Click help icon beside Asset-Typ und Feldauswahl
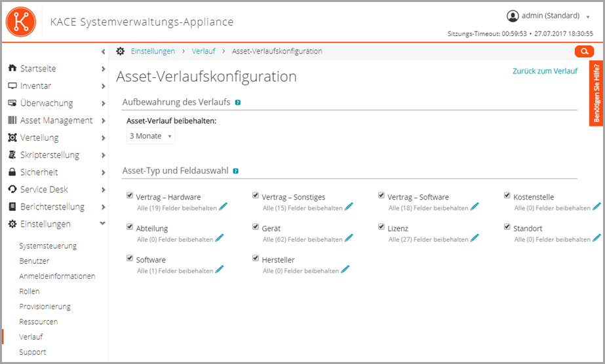 (235, 171)
